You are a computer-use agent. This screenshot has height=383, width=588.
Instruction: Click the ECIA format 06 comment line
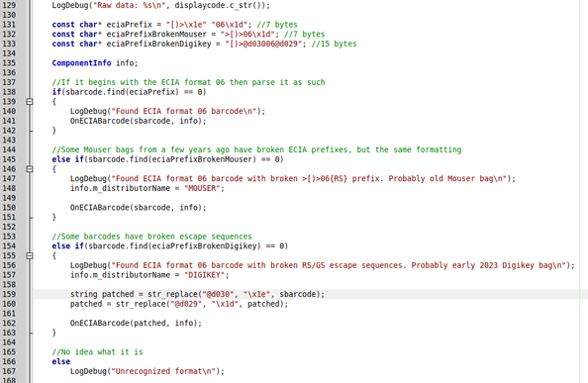pyautogui.click(x=189, y=82)
